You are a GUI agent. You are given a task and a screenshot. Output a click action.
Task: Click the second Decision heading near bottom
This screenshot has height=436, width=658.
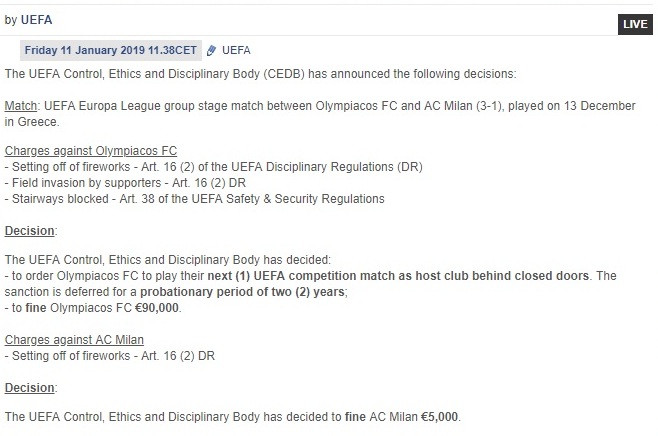(29, 388)
